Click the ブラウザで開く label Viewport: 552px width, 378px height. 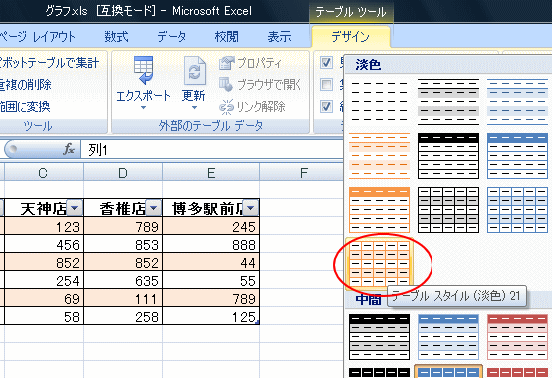(x=269, y=85)
